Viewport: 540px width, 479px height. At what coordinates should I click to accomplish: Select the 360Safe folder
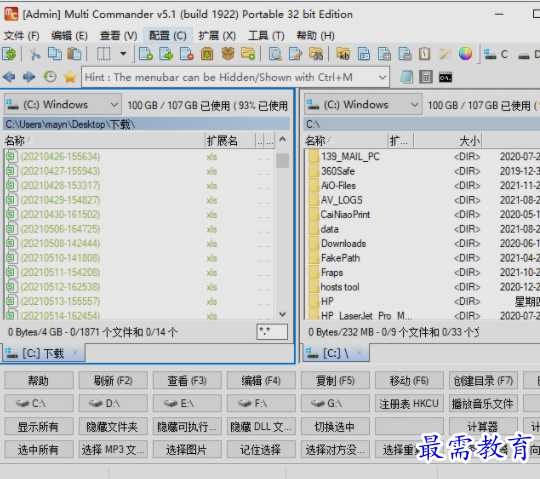338,171
